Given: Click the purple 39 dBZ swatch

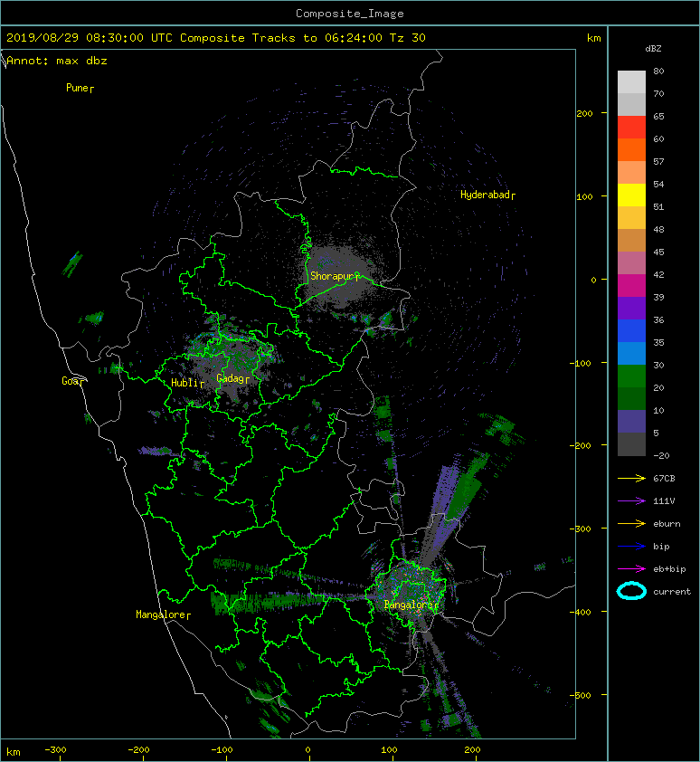Looking at the screenshot, I should (x=631, y=308).
